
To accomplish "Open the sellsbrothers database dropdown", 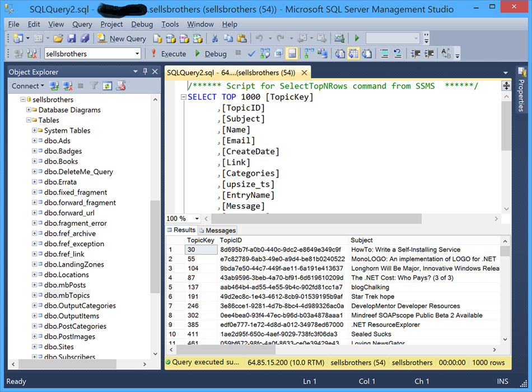I will [x=137, y=54].
